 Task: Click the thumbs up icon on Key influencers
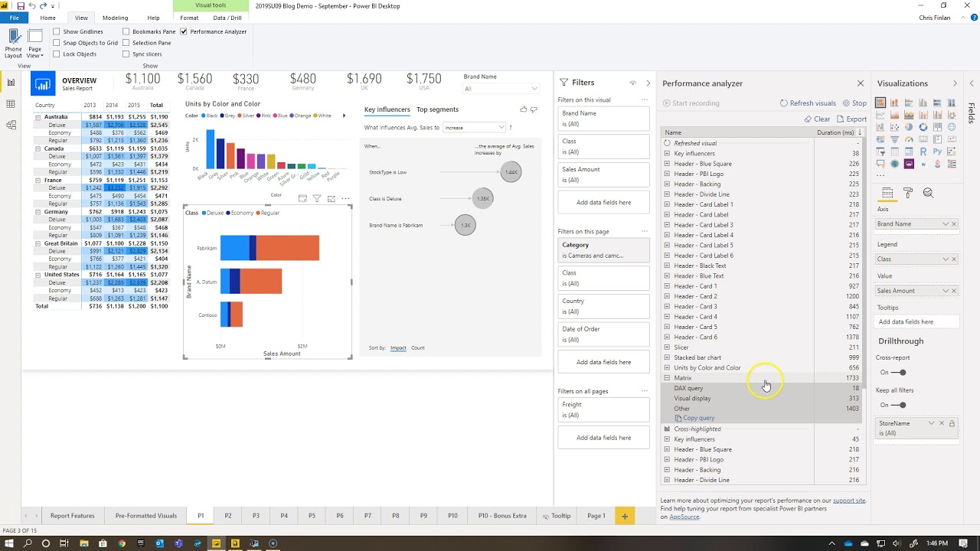524,109
